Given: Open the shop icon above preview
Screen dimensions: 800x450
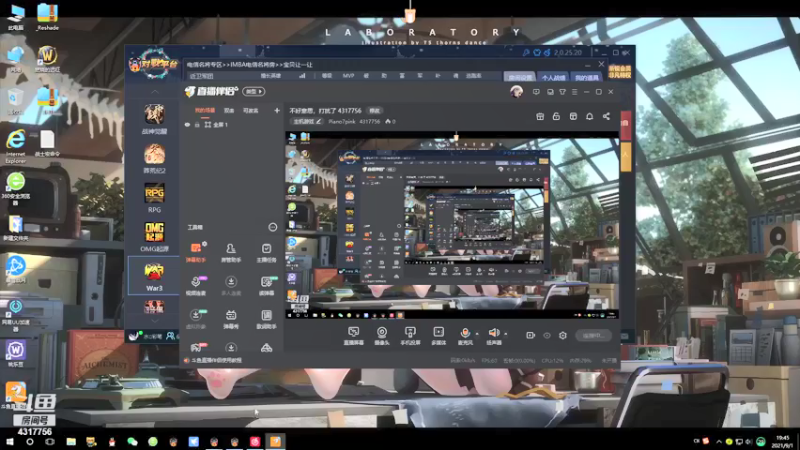Looking at the screenshot, I should click(x=573, y=116).
